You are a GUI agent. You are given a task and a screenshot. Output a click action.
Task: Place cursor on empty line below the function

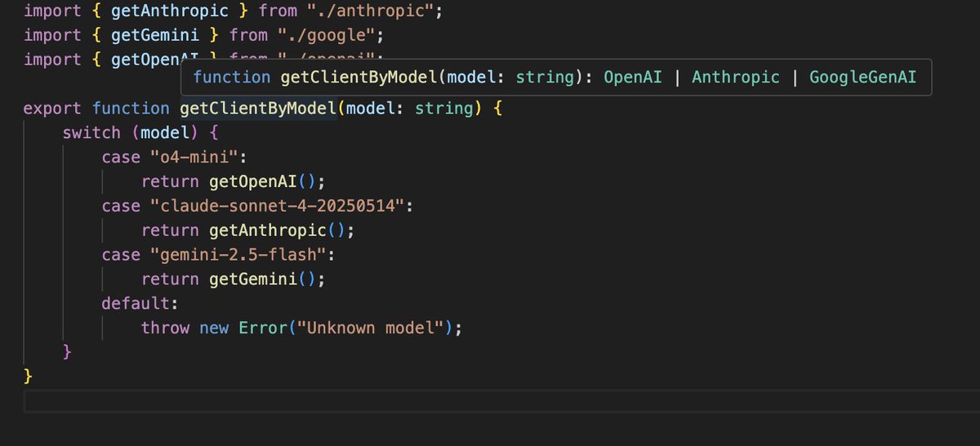pyautogui.click(x=501, y=401)
